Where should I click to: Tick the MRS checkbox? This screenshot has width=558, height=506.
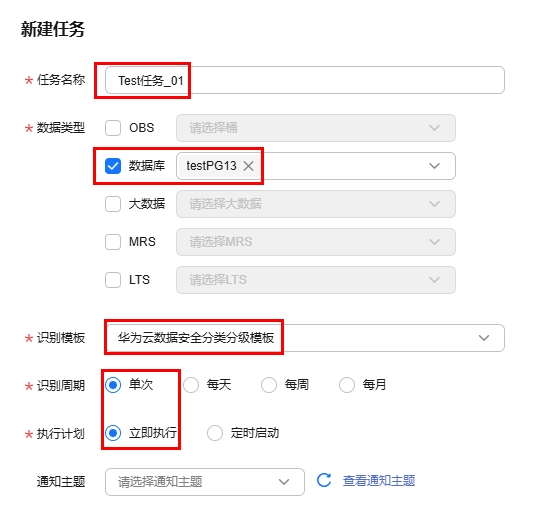(x=113, y=242)
